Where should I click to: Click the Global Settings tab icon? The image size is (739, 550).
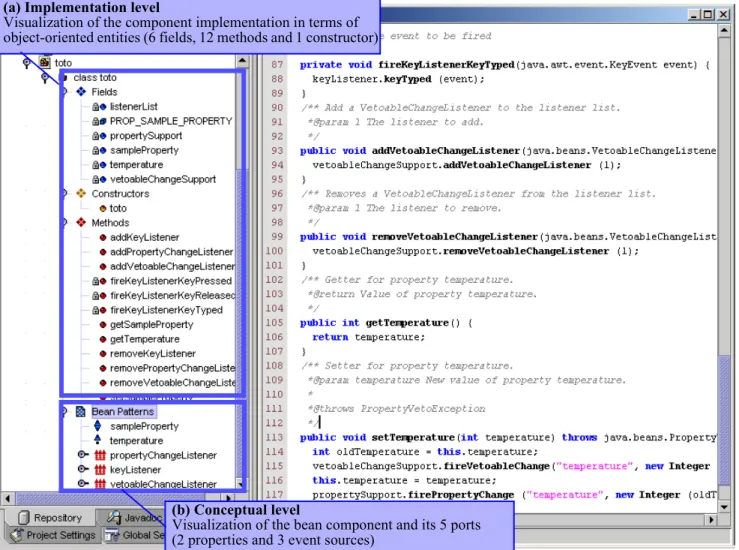point(112,535)
